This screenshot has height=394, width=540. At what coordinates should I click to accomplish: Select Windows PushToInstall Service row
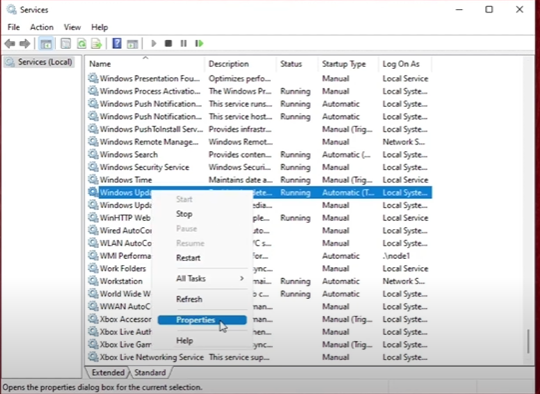pyautogui.click(x=259, y=129)
